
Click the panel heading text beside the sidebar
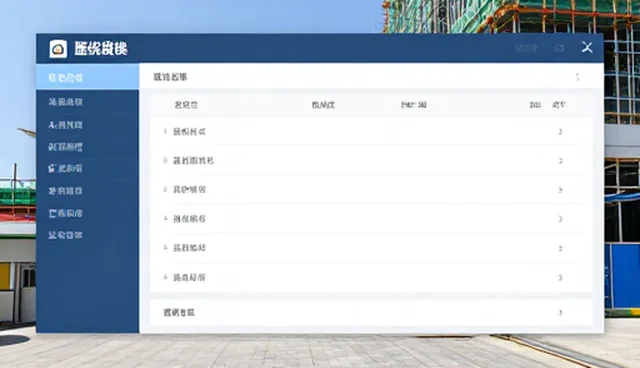[170, 77]
